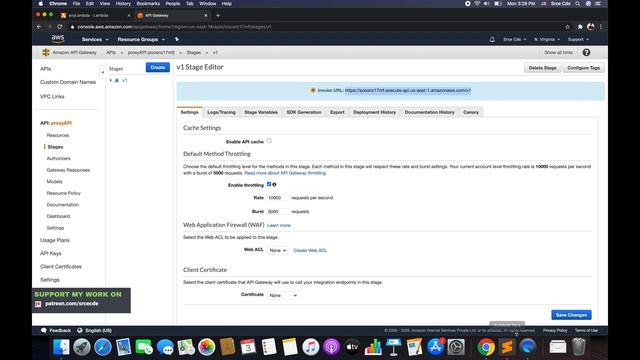This screenshot has width=640, height=360.
Task: Click the Rate input field
Action: (278, 198)
